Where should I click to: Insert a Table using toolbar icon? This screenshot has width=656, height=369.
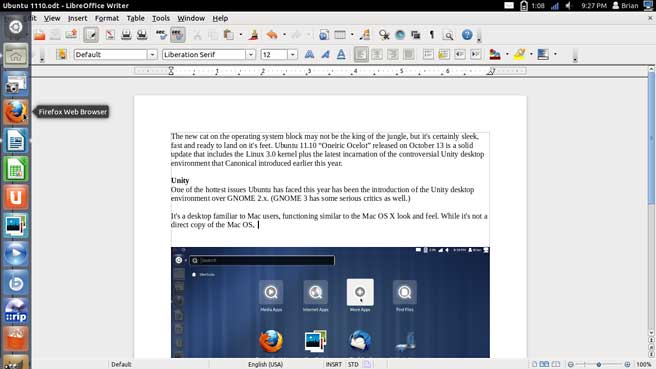click(x=340, y=35)
